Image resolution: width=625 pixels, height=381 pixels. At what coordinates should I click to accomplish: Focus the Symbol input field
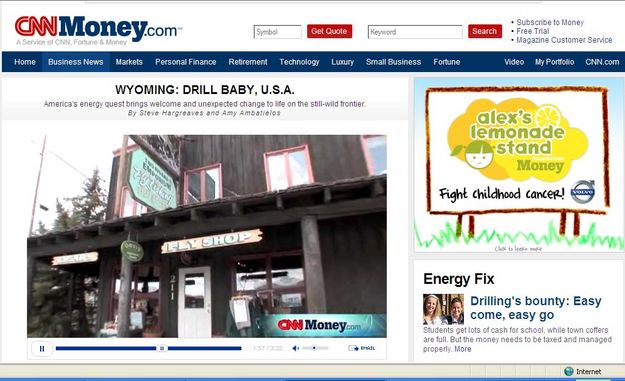277,32
